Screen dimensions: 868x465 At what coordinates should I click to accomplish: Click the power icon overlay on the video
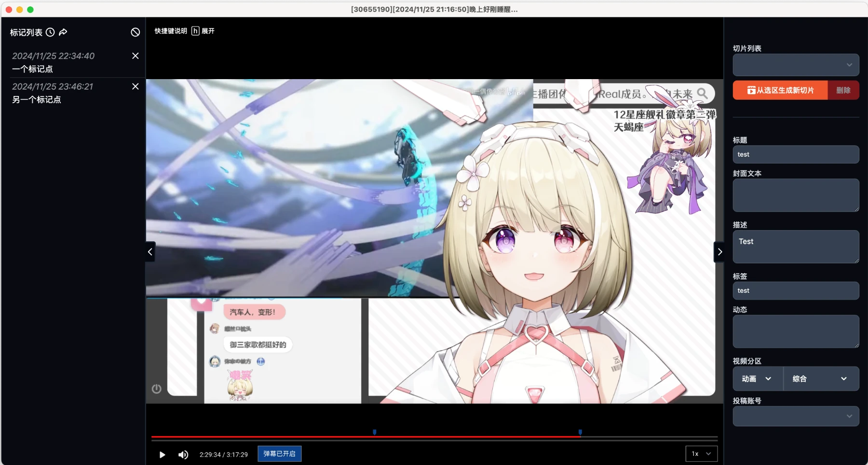[x=156, y=389]
